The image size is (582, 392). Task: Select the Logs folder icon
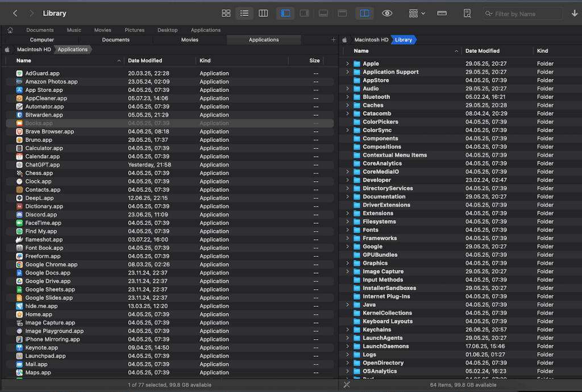click(357, 355)
